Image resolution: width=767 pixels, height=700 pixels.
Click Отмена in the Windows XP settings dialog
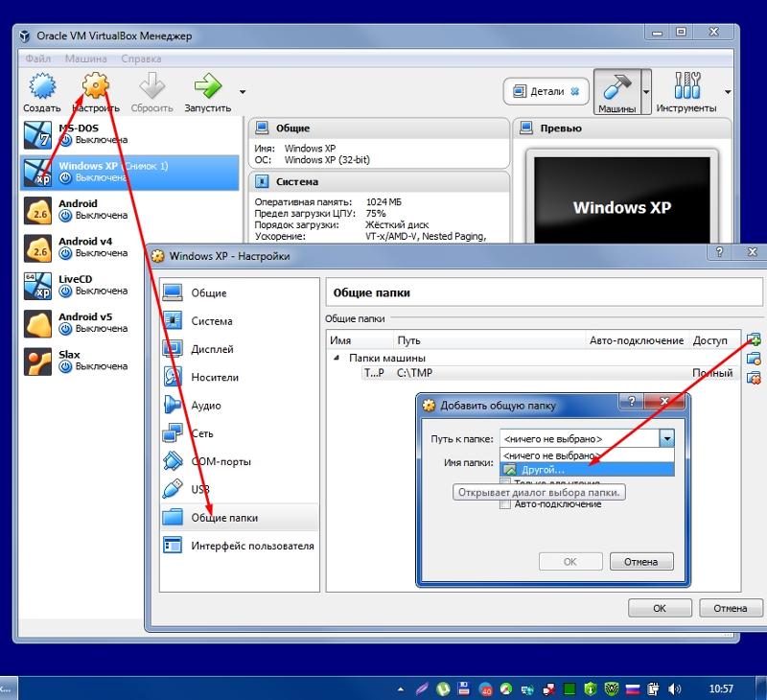tap(731, 608)
